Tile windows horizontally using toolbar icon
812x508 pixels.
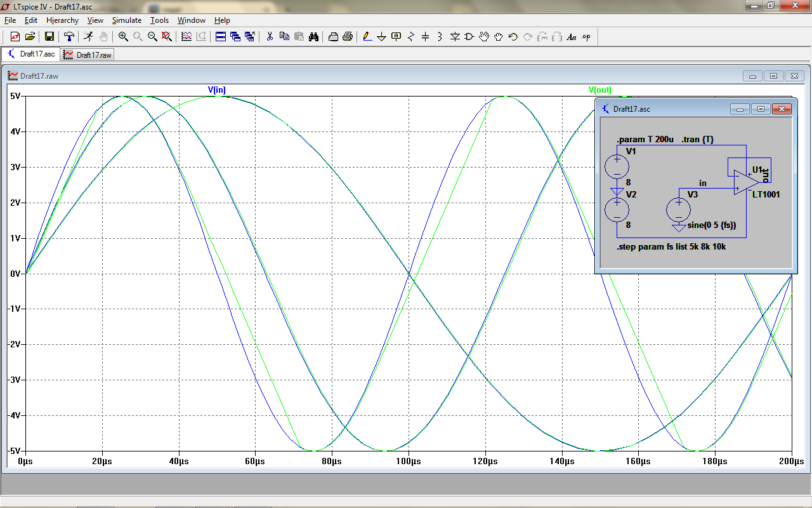(221, 37)
